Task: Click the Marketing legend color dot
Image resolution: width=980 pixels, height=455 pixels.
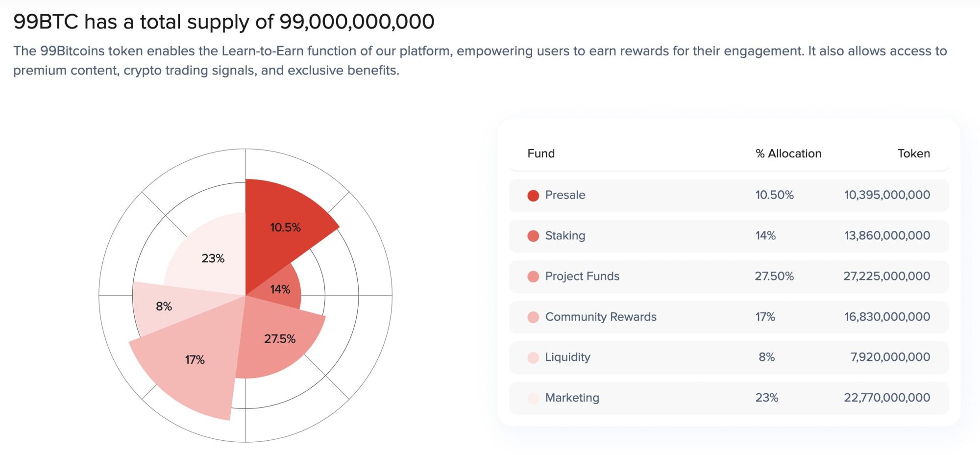Action: pyautogui.click(x=533, y=399)
